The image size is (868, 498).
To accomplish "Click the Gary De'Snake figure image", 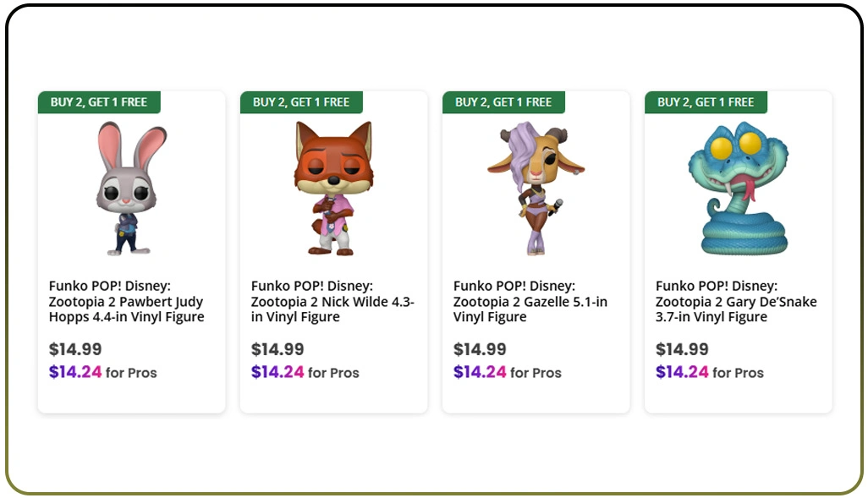I will [x=738, y=188].
